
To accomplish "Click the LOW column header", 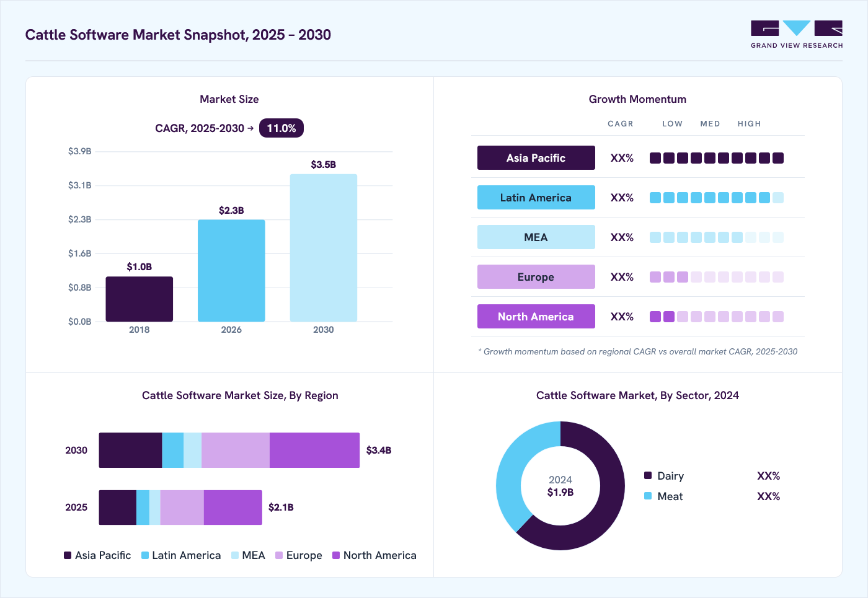I will pyautogui.click(x=672, y=124).
